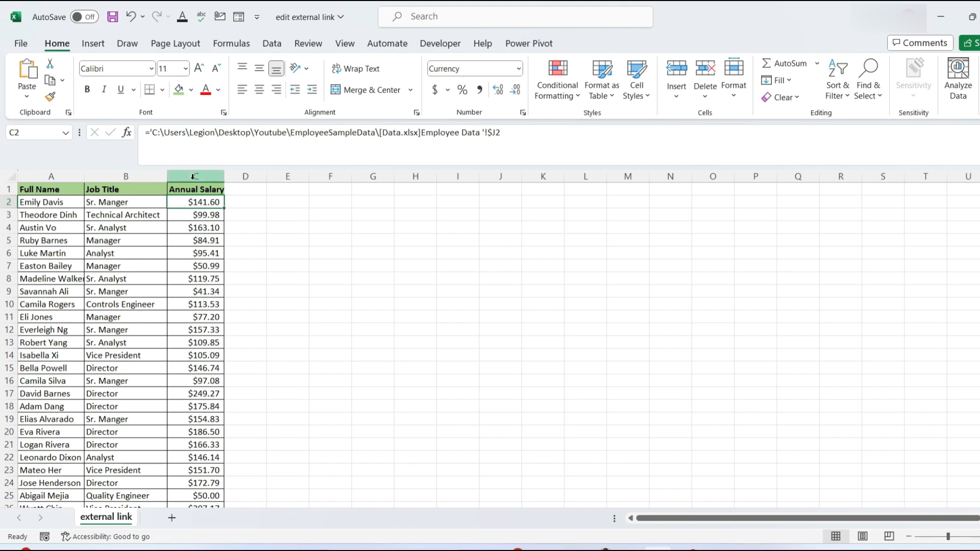The image size is (980, 551).
Task: Click the Insert Function fx icon
Action: 127,133
